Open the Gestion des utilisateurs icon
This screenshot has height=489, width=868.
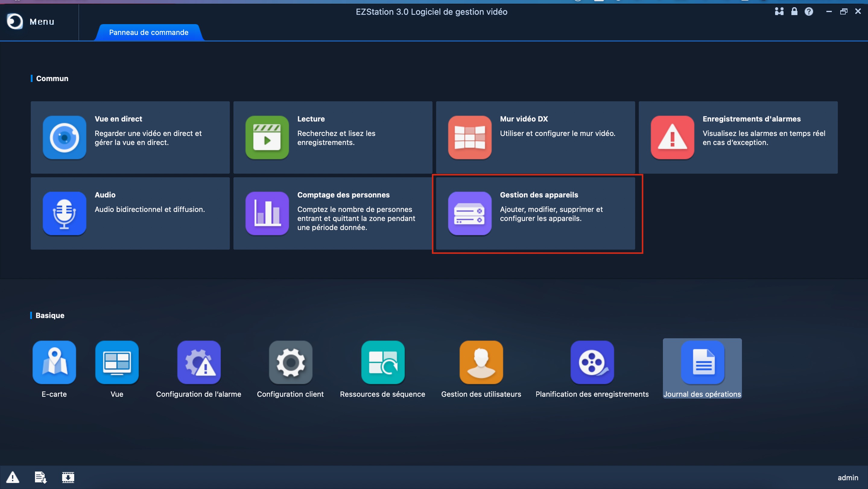coord(481,362)
